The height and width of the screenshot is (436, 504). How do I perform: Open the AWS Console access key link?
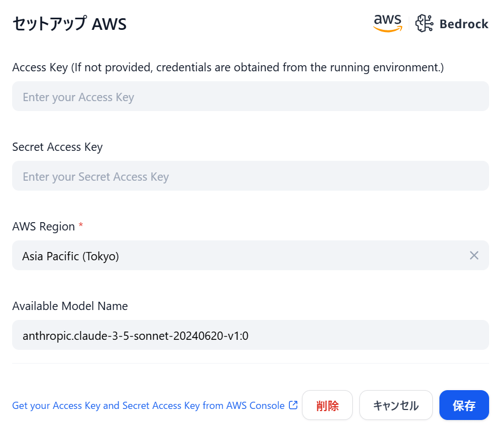148,406
